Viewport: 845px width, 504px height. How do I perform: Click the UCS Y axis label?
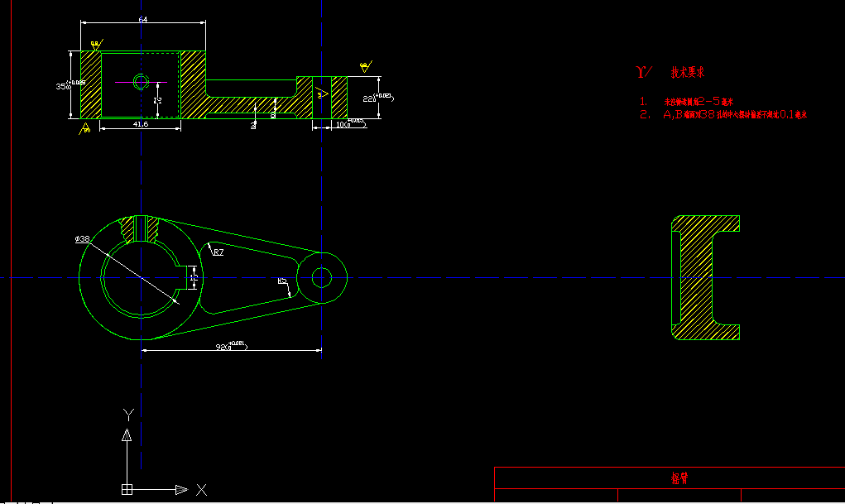pos(128,415)
